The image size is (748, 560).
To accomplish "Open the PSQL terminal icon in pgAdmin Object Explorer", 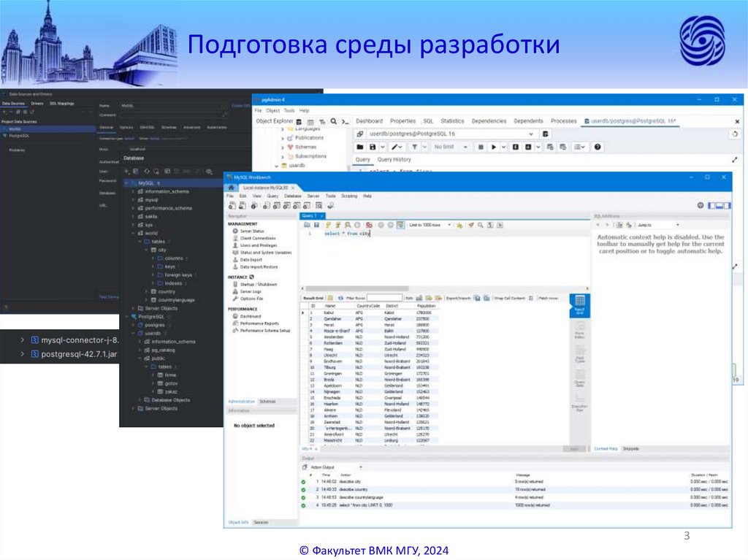I will (346, 122).
